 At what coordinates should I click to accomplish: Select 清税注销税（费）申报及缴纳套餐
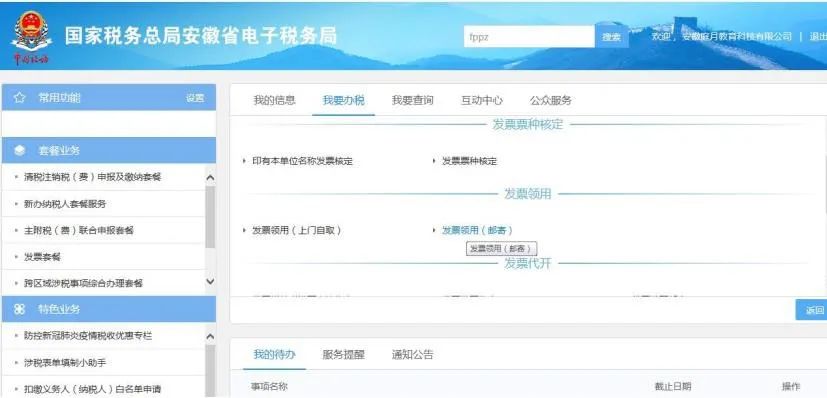(x=92, y=177)
